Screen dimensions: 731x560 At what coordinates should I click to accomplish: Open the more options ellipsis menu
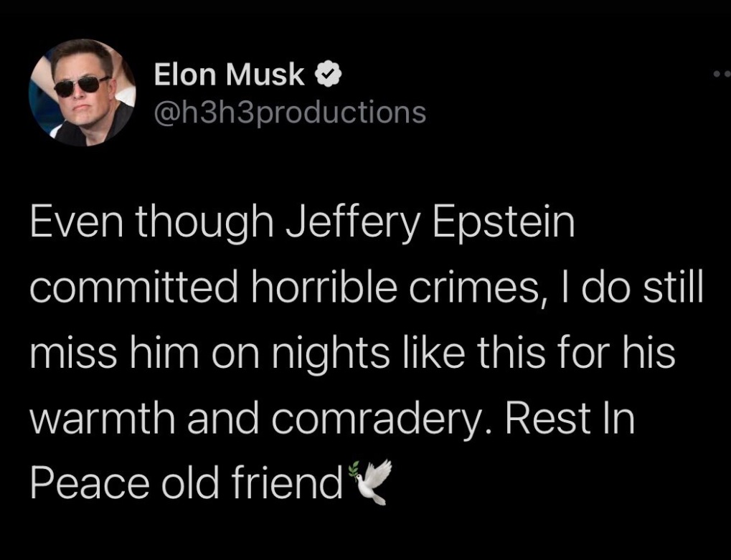(x=722, y=74)
